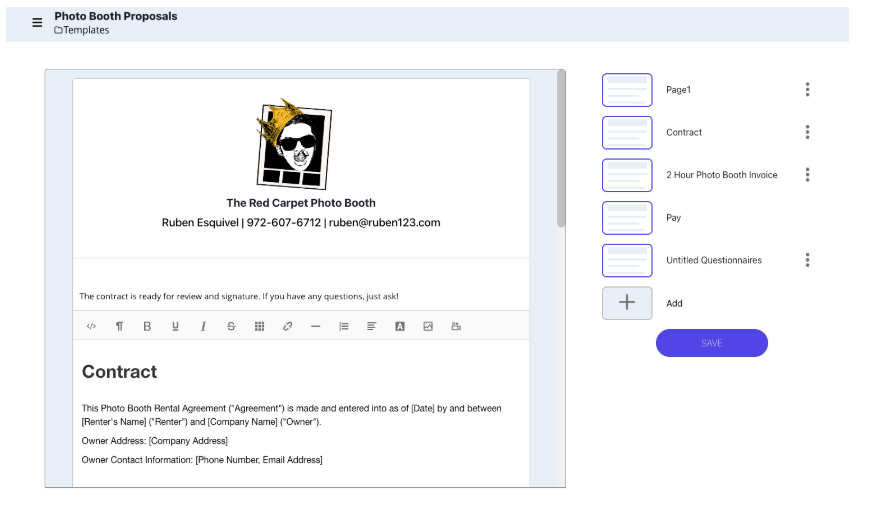Click the Contract page label
Viewport: 875px width, 516px height.
click(684, 132)
